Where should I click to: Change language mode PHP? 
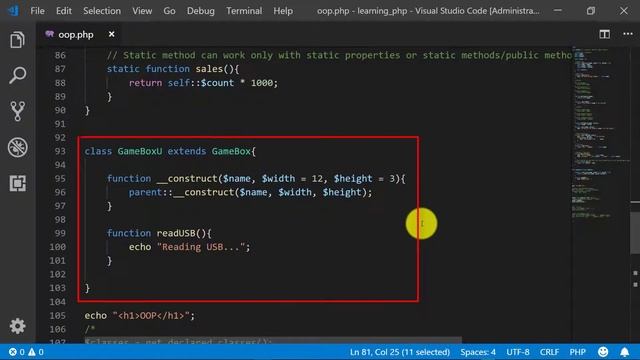pyautogui.click(x=578, y=352)
